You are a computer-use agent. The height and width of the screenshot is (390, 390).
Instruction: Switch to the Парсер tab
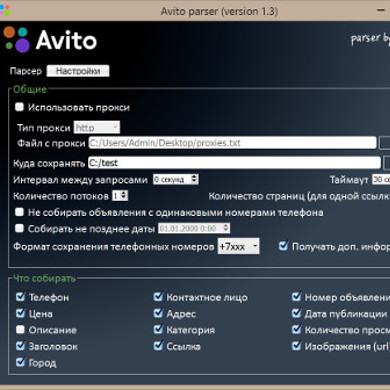[26, 71]
